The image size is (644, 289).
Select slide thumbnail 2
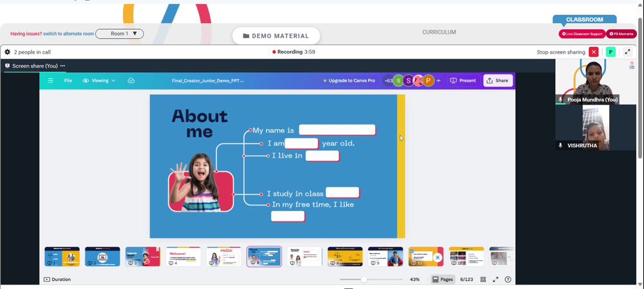tap(102, 257)
